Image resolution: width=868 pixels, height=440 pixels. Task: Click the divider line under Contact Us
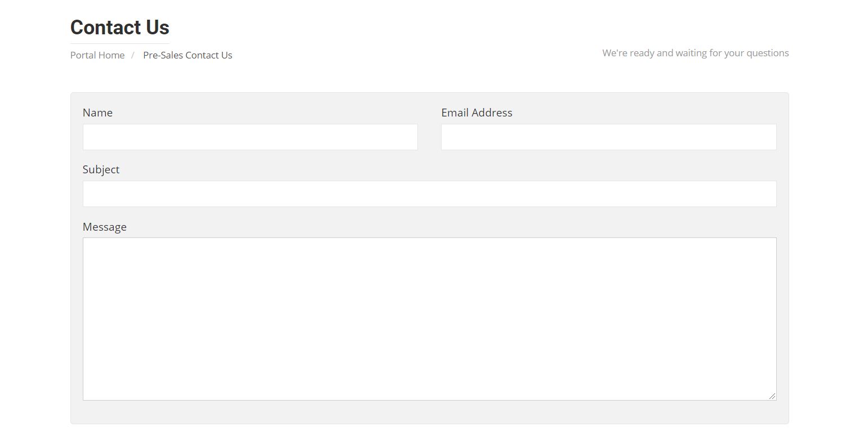point(120,43)
